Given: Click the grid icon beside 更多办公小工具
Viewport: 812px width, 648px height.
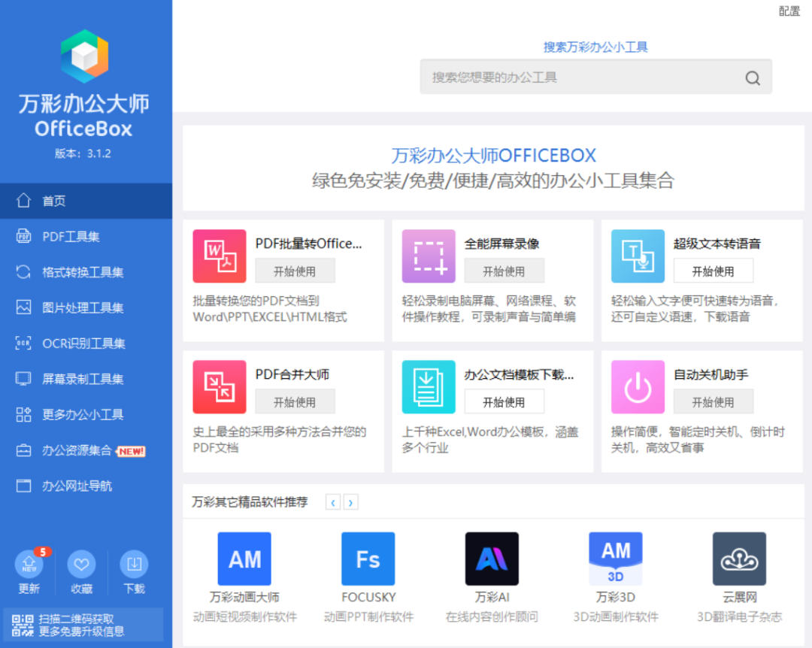Looking at the screenshot, I should point(24,414).
